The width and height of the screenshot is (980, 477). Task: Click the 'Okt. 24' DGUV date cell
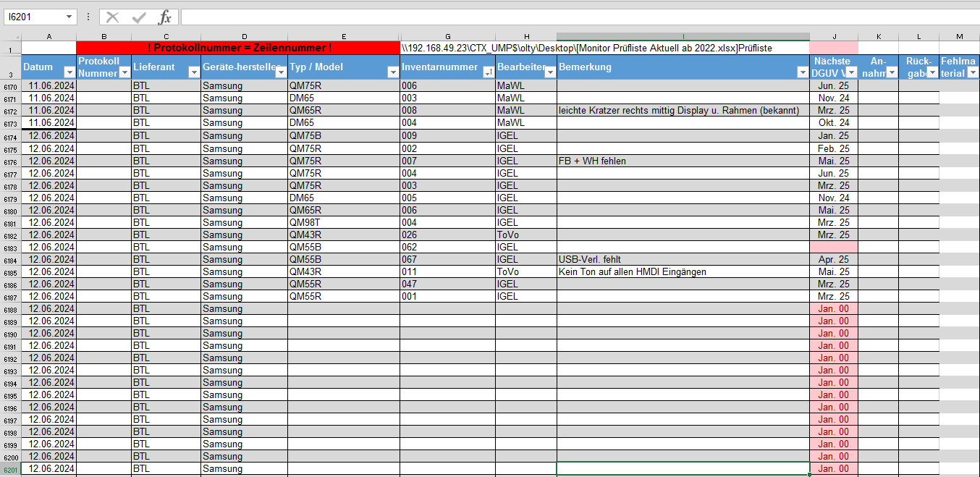(x=834, y=123)
